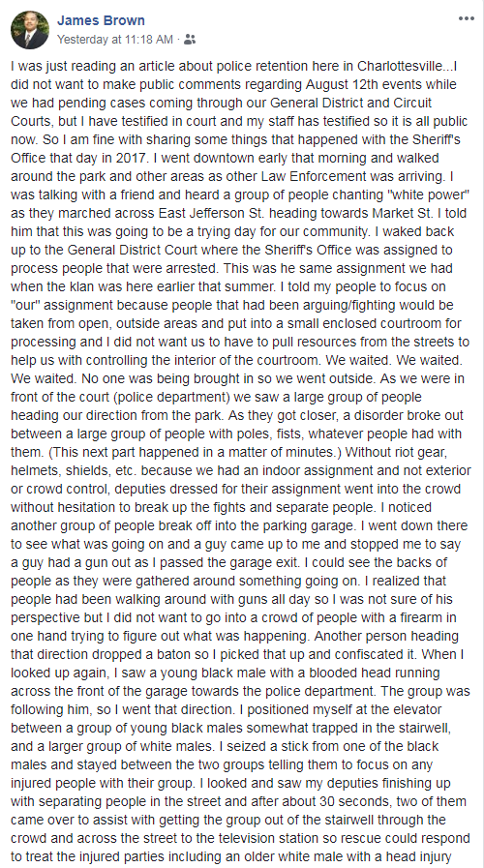Open James Brown's profile picture

point(29,30)
